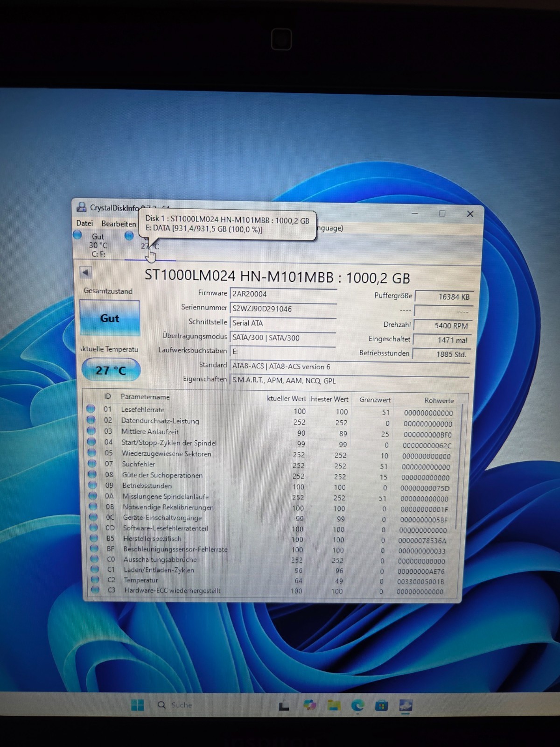Click the 27 °C temperature button

[x=111, y=371]
